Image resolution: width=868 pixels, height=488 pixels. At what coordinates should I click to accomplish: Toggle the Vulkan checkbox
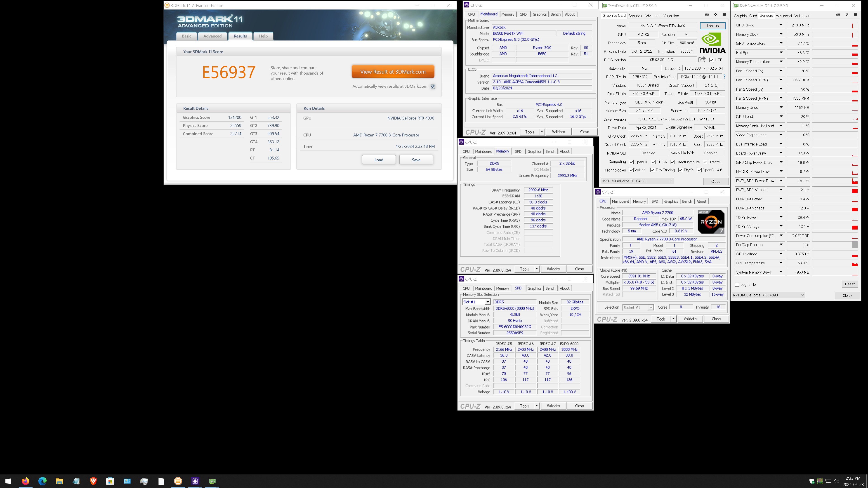point(631,170)
